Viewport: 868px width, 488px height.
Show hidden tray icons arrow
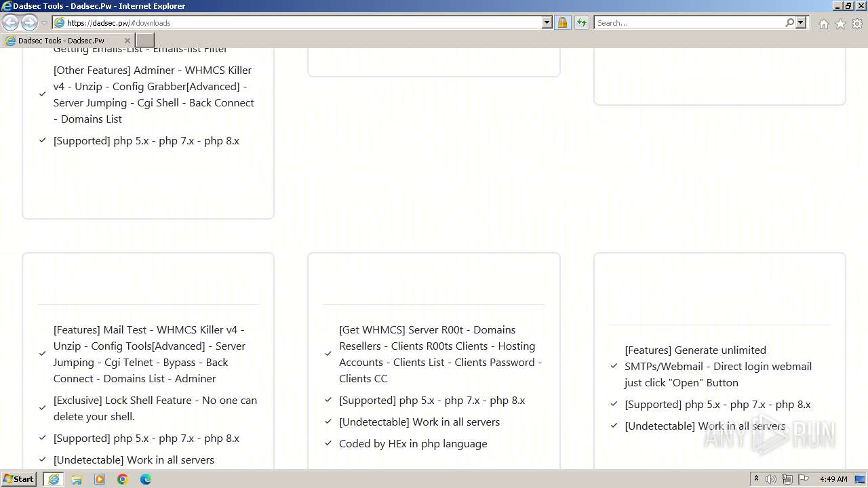(x=756, y=479)
